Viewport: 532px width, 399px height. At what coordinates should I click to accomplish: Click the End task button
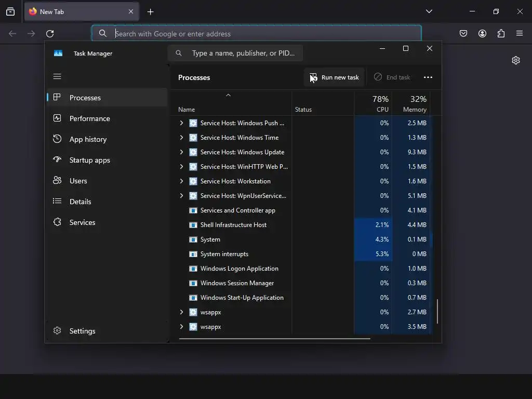392,77
